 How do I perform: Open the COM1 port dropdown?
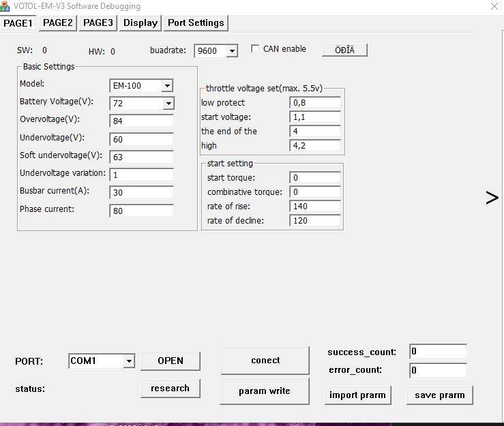129,361
